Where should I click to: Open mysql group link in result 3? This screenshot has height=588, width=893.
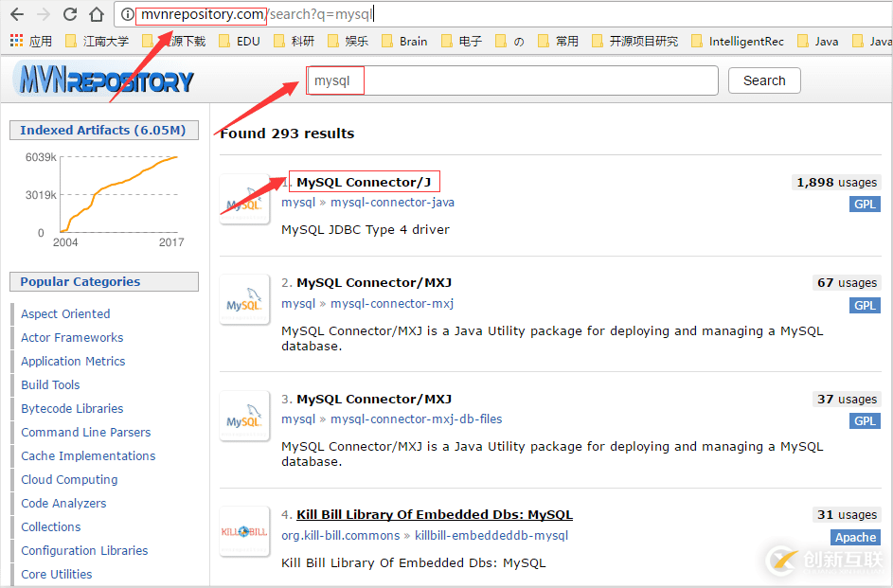point(298,419)
